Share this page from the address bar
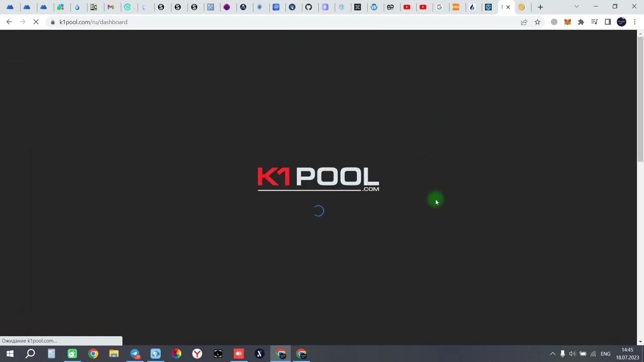 [x=524, y=22]
